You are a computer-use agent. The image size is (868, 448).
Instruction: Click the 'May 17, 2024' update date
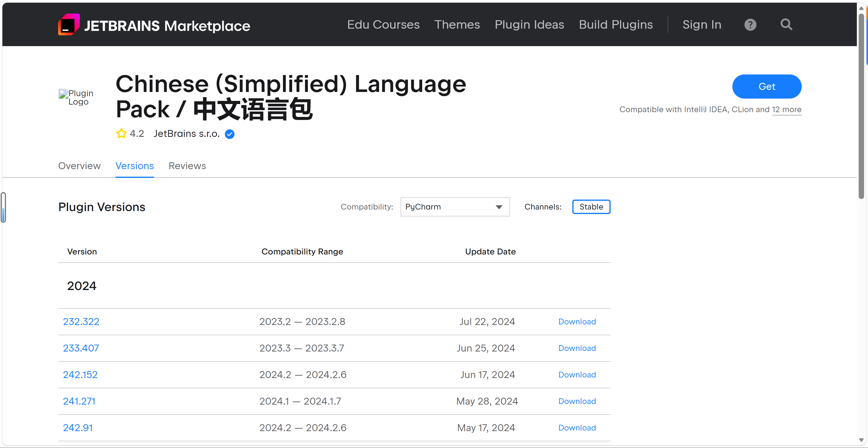(x=486, y=428)
